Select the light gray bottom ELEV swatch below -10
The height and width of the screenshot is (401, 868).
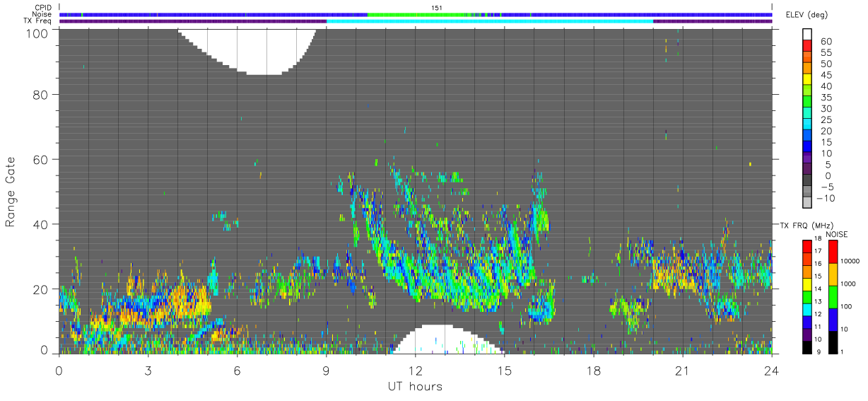click(x=809, y=204)
